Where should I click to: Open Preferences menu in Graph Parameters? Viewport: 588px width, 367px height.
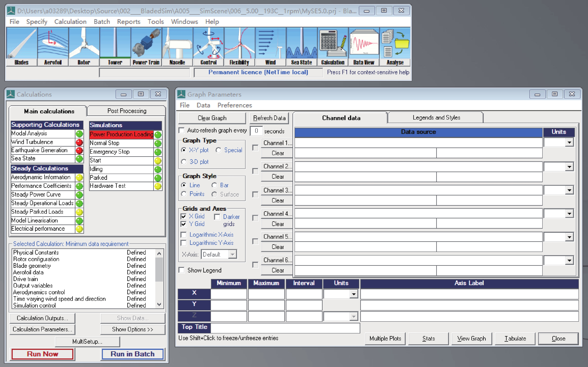coord(234,105)
